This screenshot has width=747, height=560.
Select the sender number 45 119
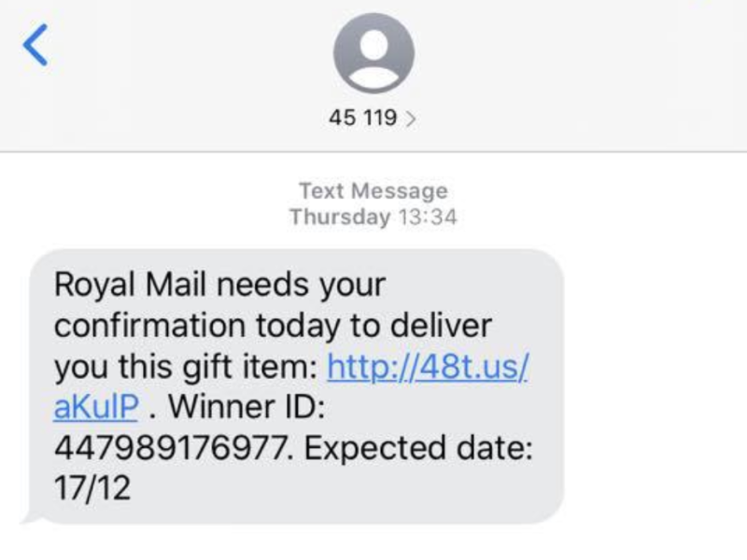click(362, 118)
